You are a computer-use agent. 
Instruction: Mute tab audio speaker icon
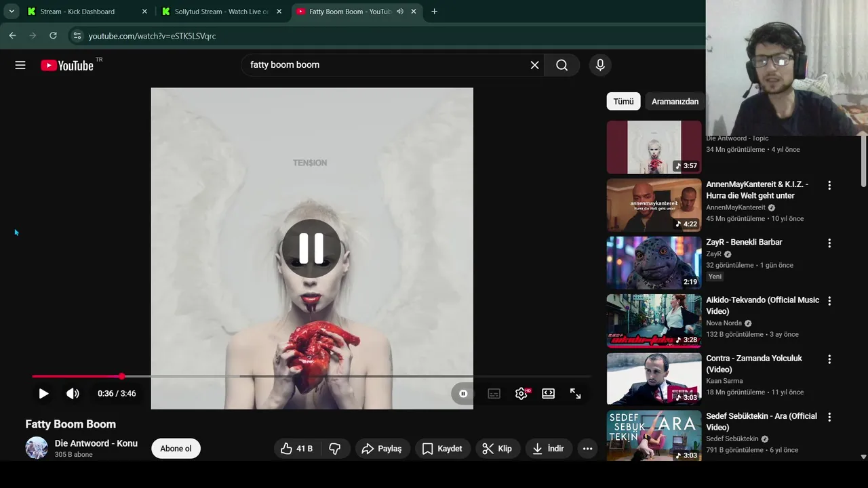(400, 12)
